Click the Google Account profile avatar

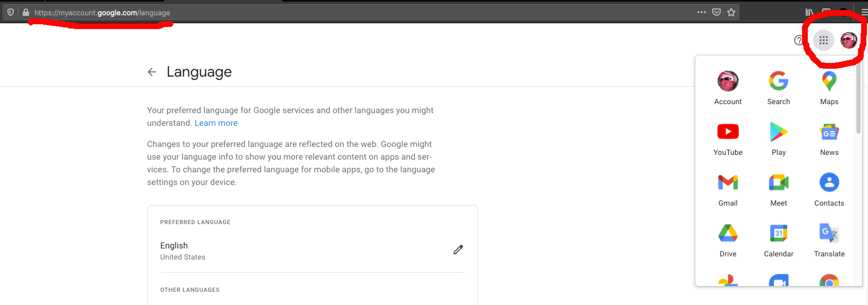(x=848, y=40)
